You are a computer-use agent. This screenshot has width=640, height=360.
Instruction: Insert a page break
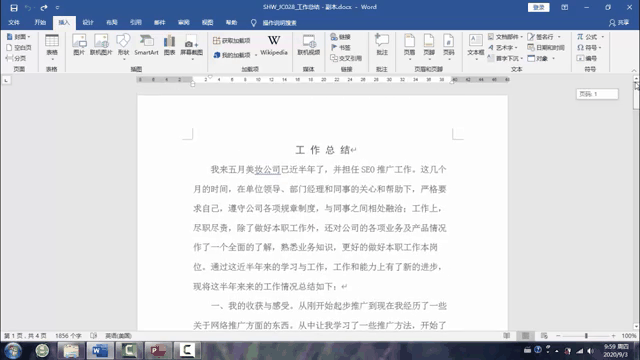tap(16, 58)
